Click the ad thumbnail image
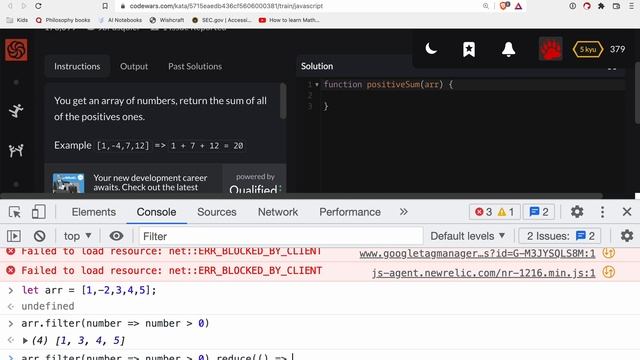Image resolution: width=640 pixels, height=360 pixels. [68, 182]
